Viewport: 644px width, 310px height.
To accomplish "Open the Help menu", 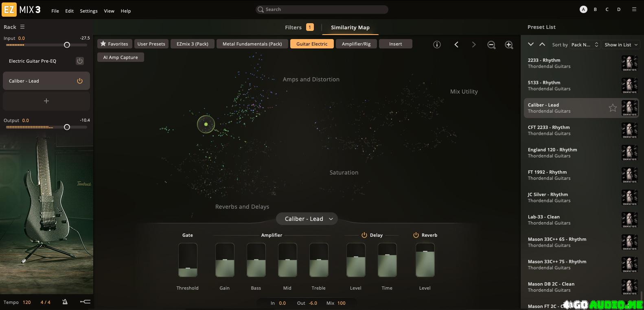I will coord(126,11).
